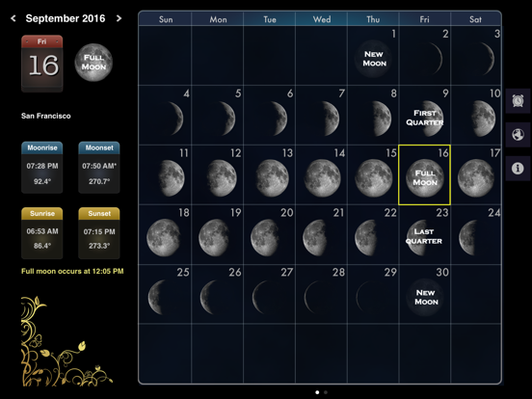The image size is (532, 399).
Task: Tap the Moonrise 07:28 PM card
Action: tap(42, 168)
